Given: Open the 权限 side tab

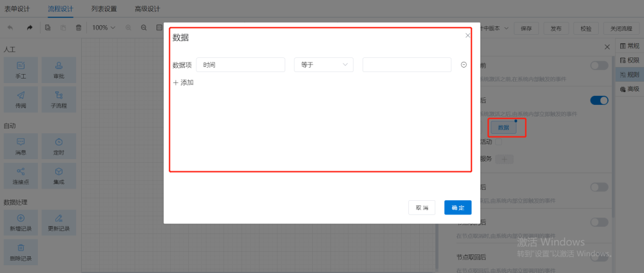Looking at the screenshot, I should [629, 61].
